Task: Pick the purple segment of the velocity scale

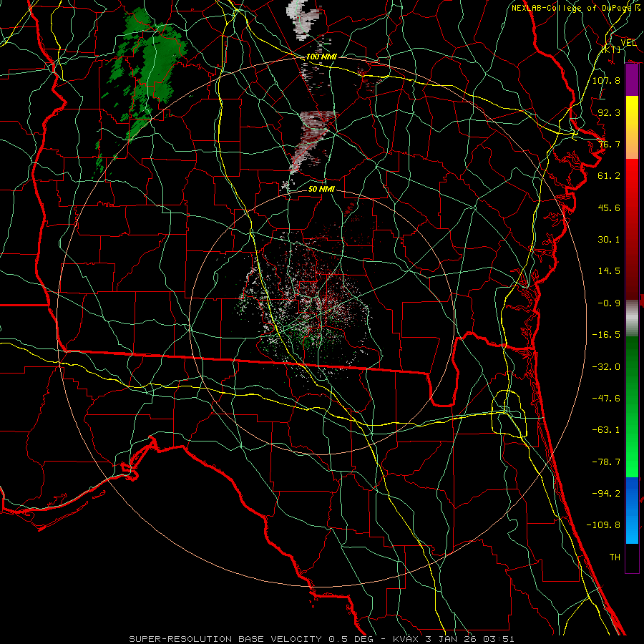Action: [x=632, y=79]
